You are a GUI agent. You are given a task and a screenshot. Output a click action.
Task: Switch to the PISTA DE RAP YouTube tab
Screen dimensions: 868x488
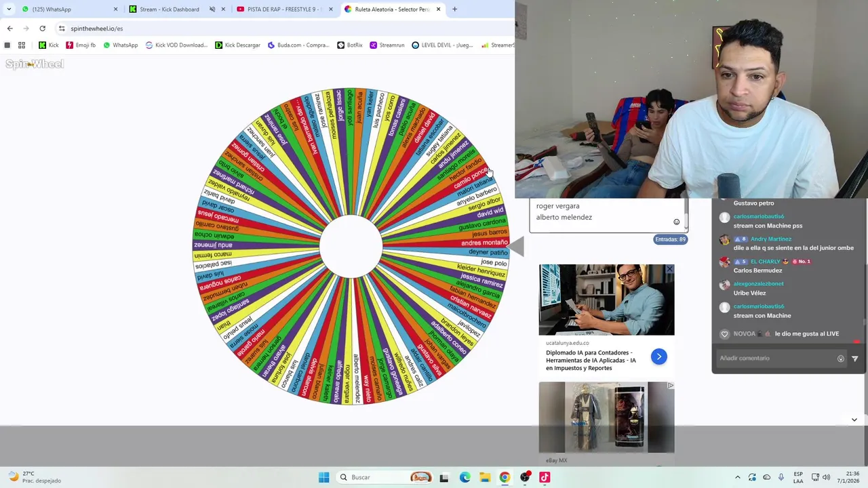click(x=285, y=9)
